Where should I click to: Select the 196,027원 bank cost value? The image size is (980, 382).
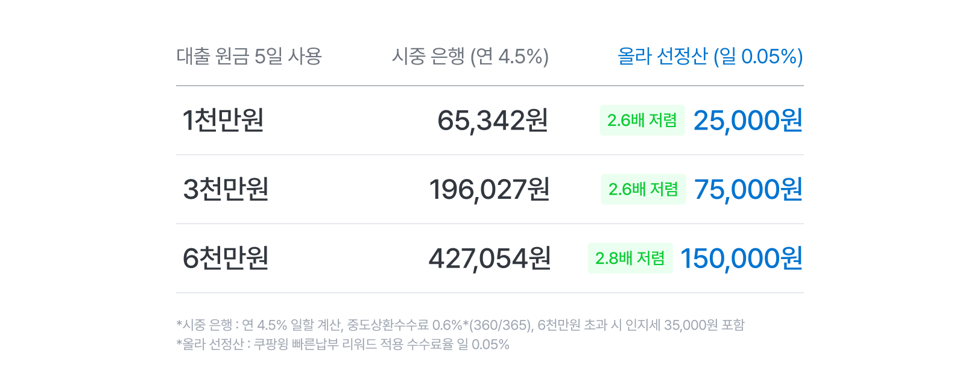coord(489,189)
